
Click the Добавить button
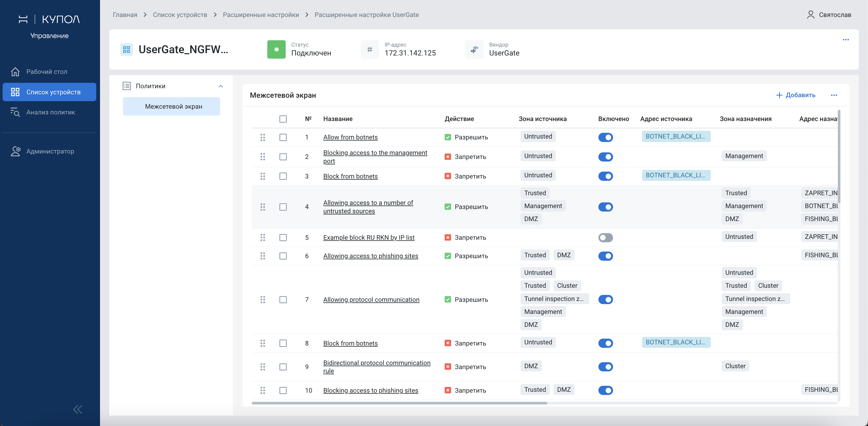(795, 95)
